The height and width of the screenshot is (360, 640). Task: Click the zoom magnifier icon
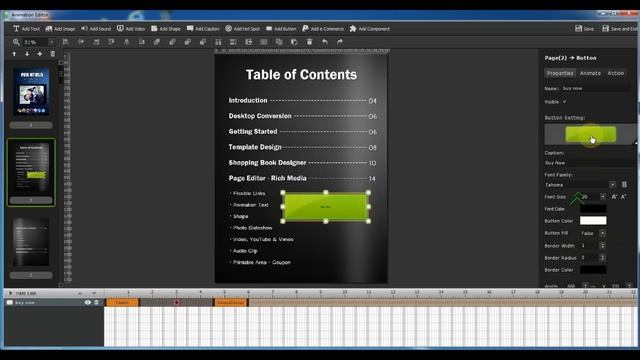(x=16, y=42)
